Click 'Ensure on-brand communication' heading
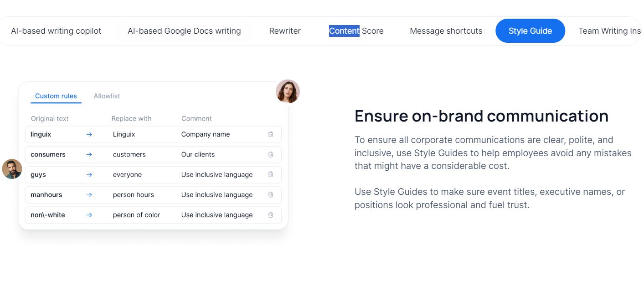Image resolution: width=644 pixels, height=295 pixels. pyautogui.click(x=482, y=116)
